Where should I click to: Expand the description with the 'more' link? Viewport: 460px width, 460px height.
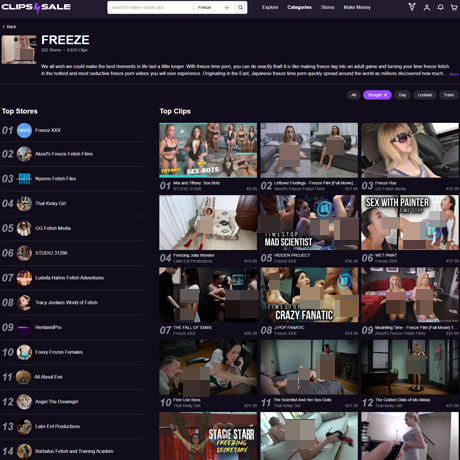click(x=454, y=74)
